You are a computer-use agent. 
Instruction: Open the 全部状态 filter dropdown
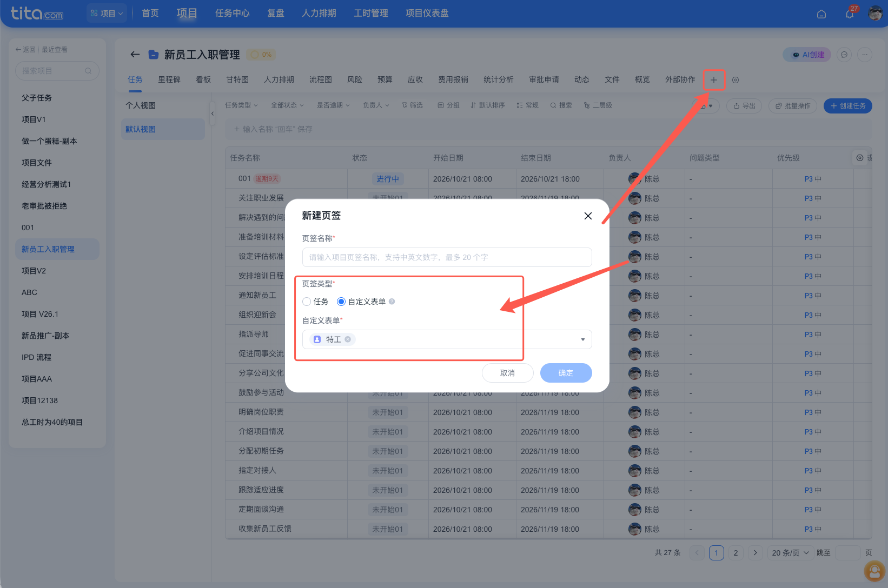(x=287, y=105)
